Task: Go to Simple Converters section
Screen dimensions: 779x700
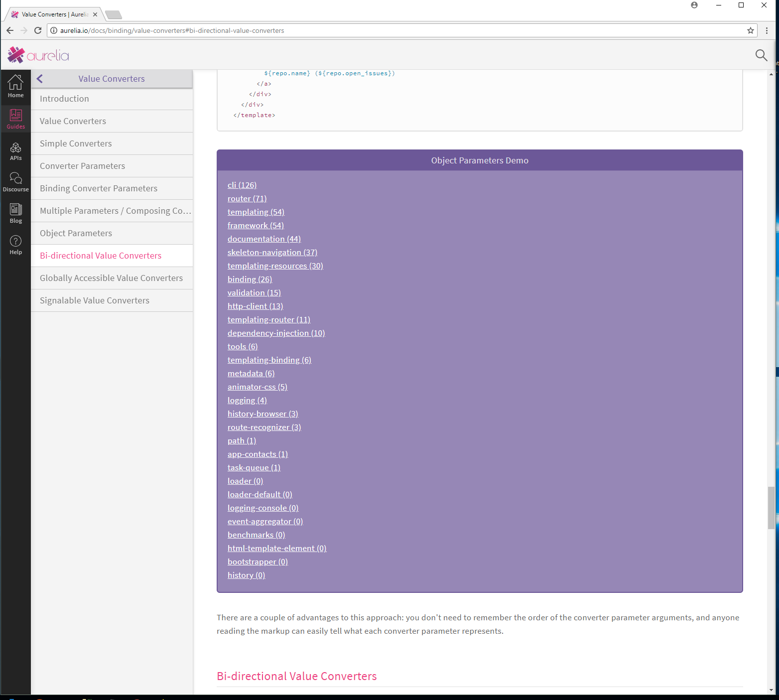Action: click(x=112, y=143)
